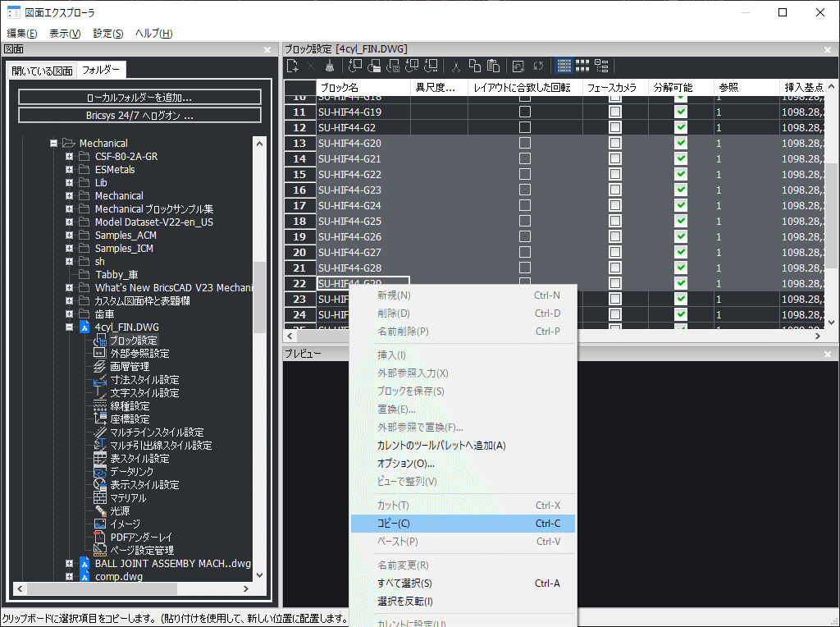Click the Replace with xref toolbar icon
Screen dimensions: 840x627
tap(431, 66)
